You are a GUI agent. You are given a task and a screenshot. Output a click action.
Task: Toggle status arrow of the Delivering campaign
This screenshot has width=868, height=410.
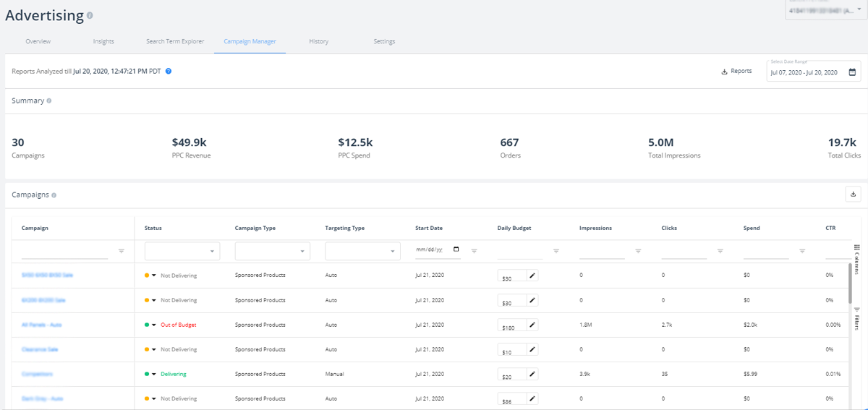[x=154, y=375]
